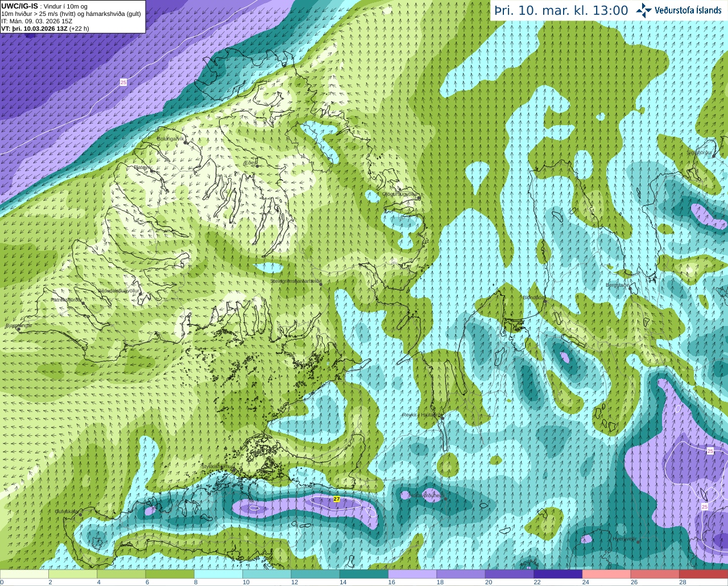The image size is (728, 586).
Task: Click the Stykkishólmur station label
Action: (x=217, y=466)
